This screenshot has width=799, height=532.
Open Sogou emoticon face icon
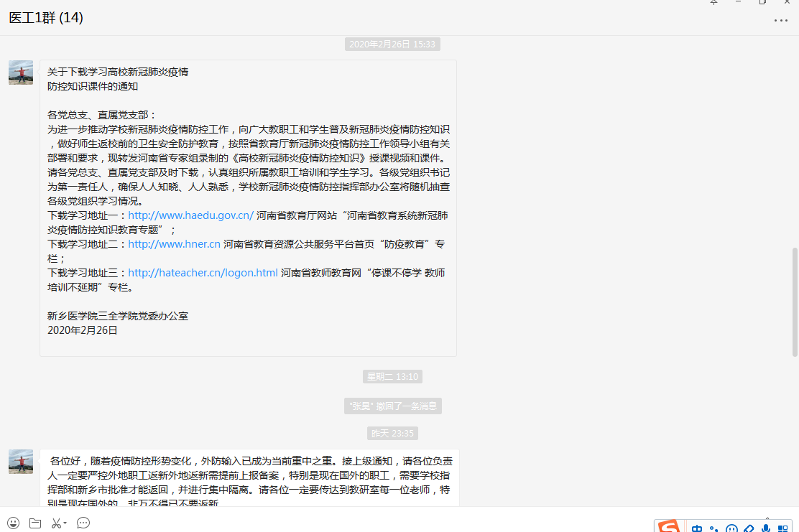point(731,528)
